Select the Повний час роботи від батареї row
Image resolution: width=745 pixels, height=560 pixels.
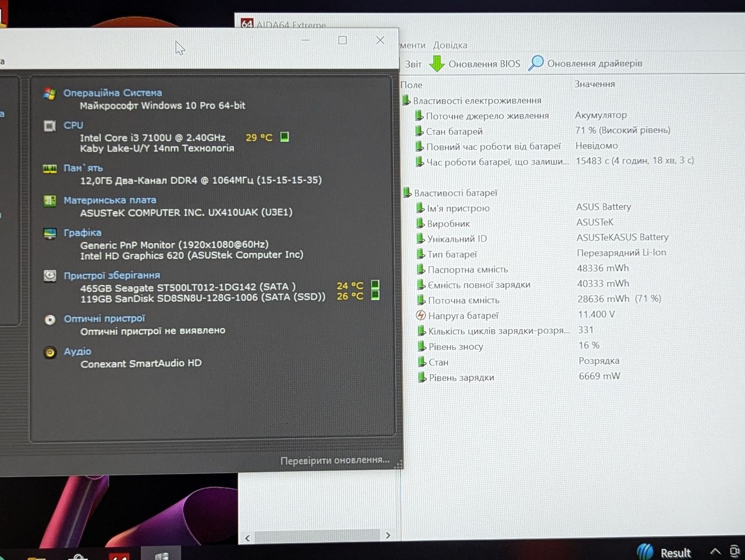[494, 147]
